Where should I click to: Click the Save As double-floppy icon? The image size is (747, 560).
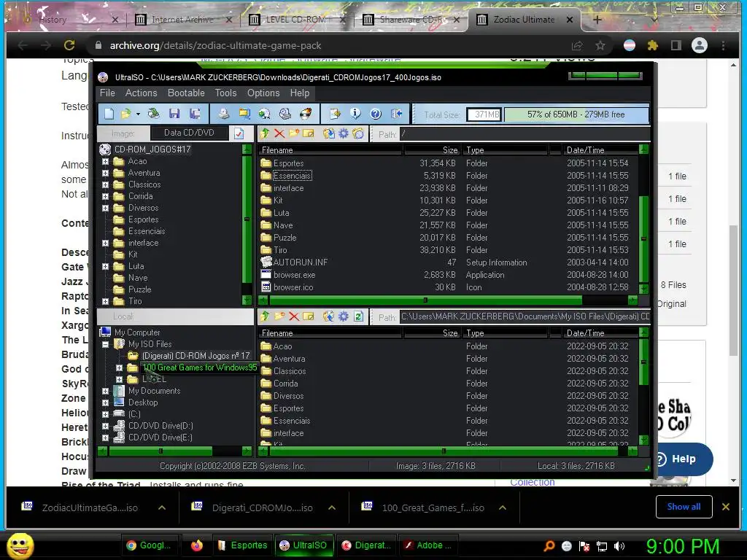tap(194, 114)
